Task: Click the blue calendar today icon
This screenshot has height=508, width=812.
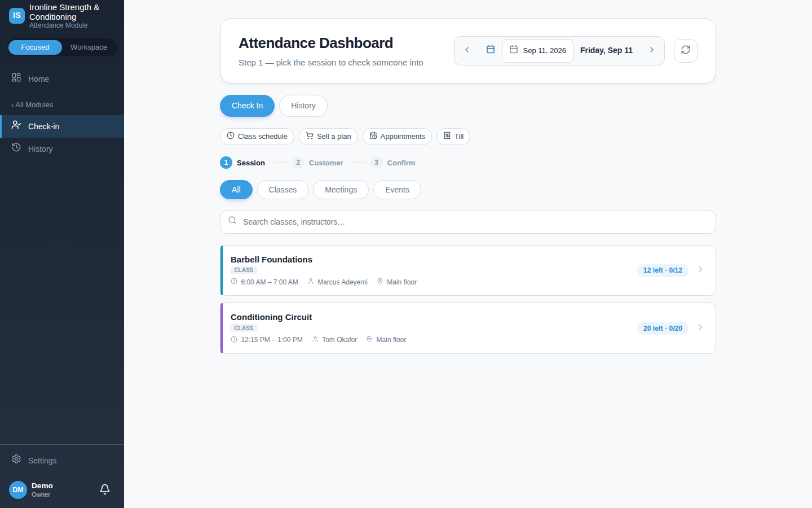Action: [491, 50]
